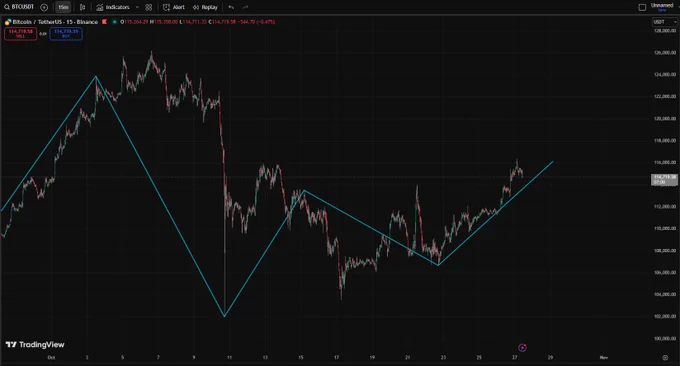Select the 15m timeframe button
The image size is (680, 366).
pos(63,7)
